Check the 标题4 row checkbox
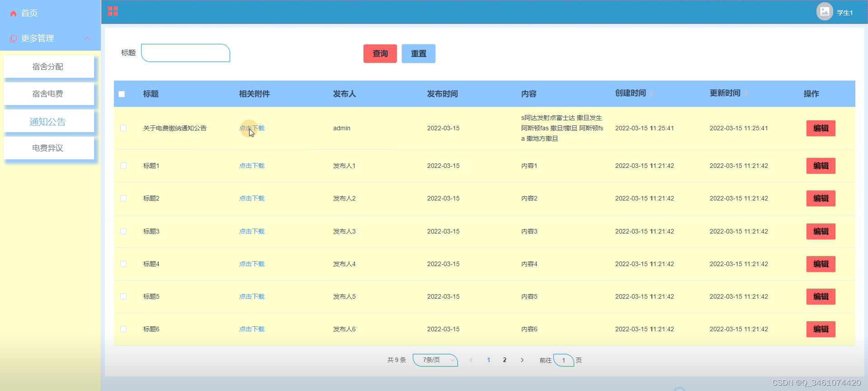This screenshot has height=391, width=868. coord(123,264)
